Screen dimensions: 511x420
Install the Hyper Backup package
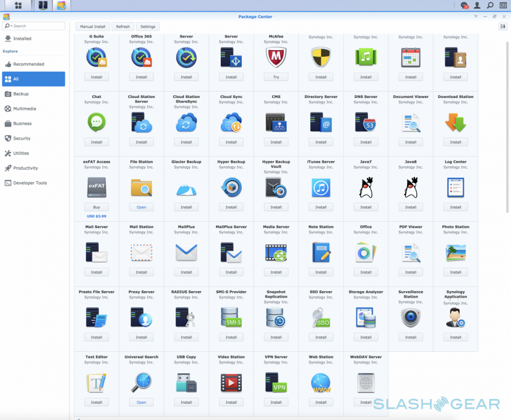tap(231, 206)
